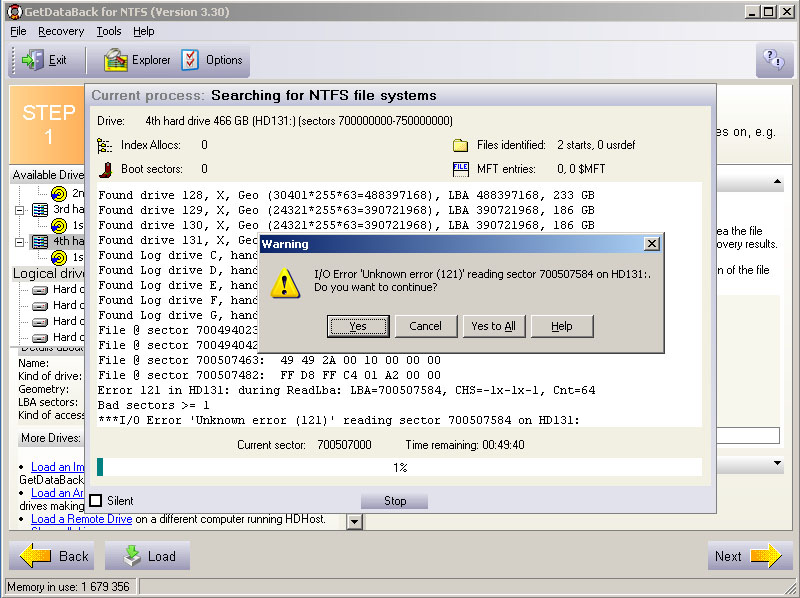Click the scroll down arrow below links
Viewport: 800px width, 598px height.
[x=355, y=522]
